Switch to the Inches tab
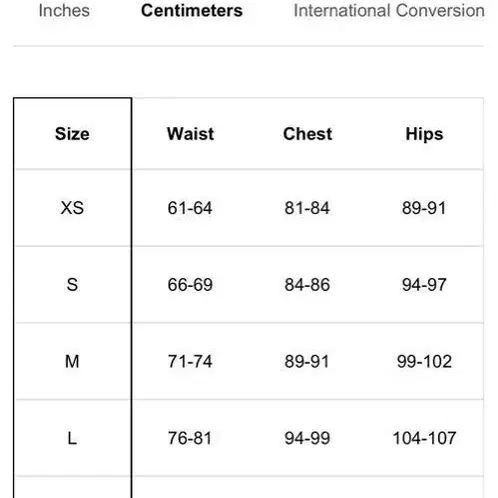The image size is (498, 498). coord(64,11)
